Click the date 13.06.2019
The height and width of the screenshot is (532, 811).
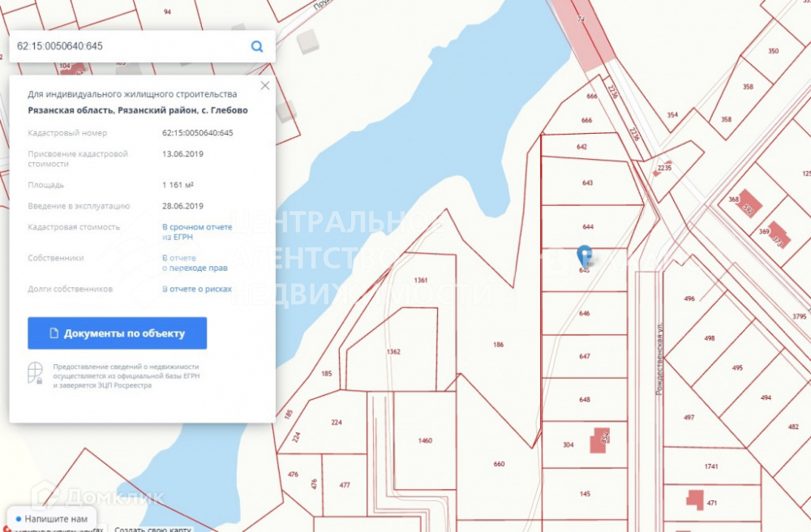pyautogui.click(x=182, y=153)
